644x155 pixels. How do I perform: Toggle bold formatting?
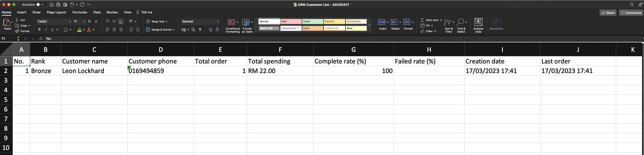39,30
